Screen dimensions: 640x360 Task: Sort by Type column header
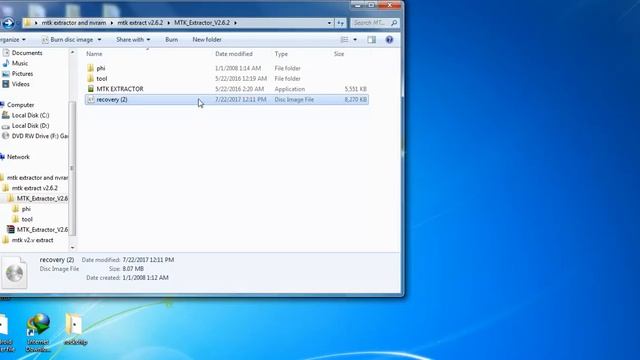[x=281, y=54]
